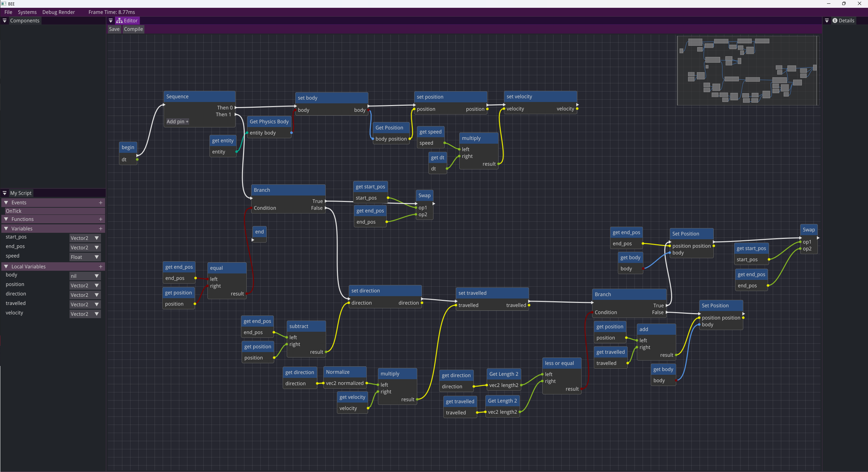Open the My Script panel options triangle
Screen dimensions: 868x472
tap(5, 193)
